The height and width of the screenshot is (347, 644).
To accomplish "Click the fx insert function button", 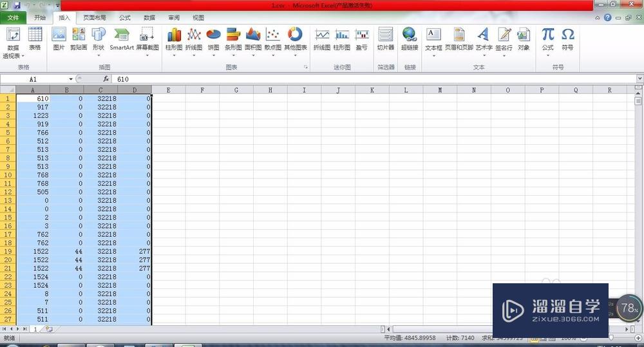I will coord(106,79).
